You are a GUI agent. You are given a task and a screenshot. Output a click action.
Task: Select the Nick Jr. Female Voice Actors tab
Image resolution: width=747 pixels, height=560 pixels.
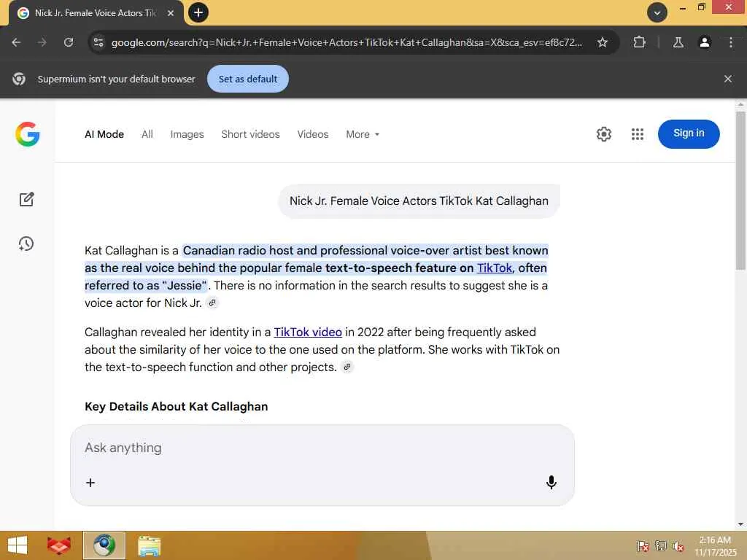point(96,13)
